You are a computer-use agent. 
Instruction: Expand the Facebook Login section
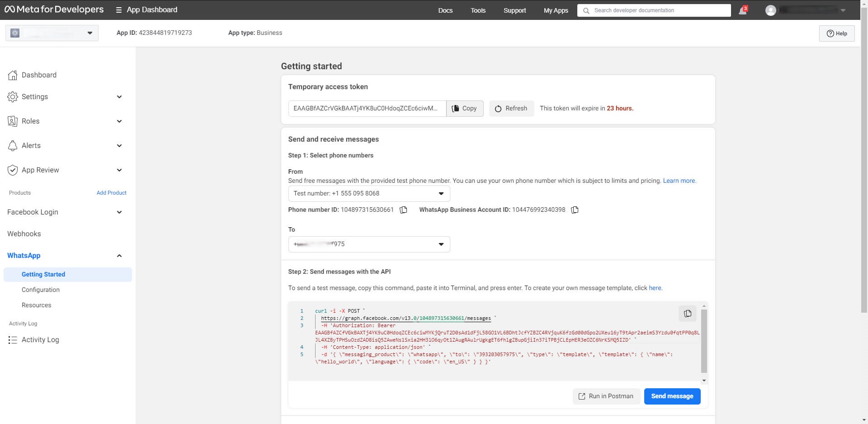pos(119,212)
